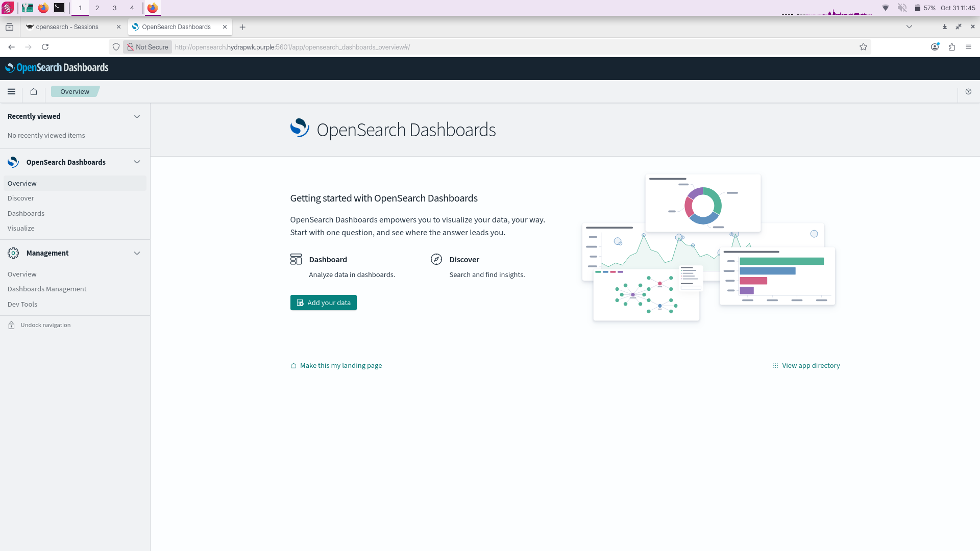Collapse the Recently viewed section
Image resolution: width=980 pixels, height=551 pixels.
137,116
